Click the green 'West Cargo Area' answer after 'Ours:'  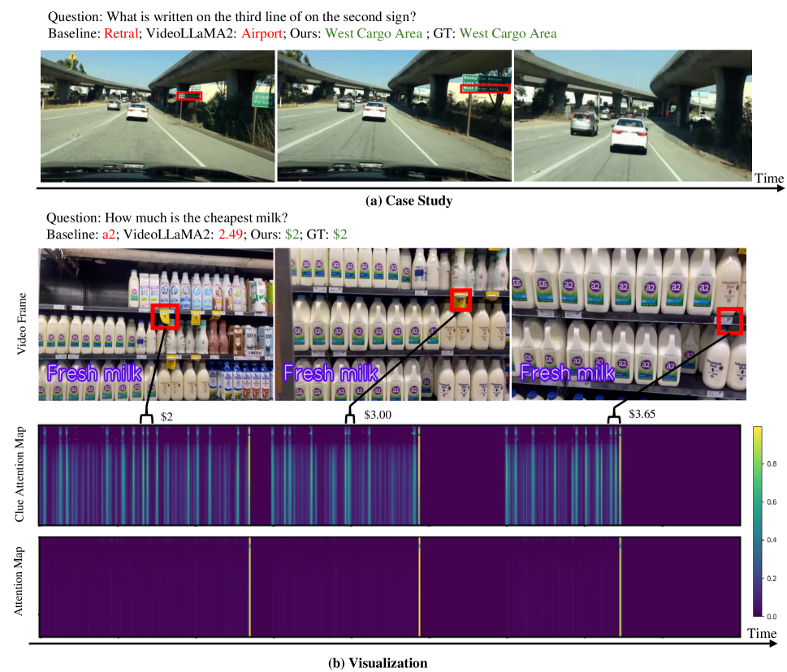pos(374,33)
